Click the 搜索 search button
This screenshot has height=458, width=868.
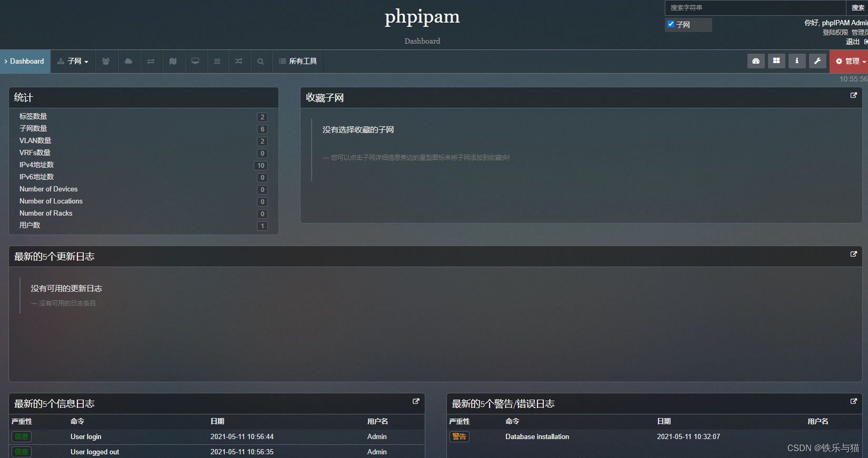pos(857,8)
